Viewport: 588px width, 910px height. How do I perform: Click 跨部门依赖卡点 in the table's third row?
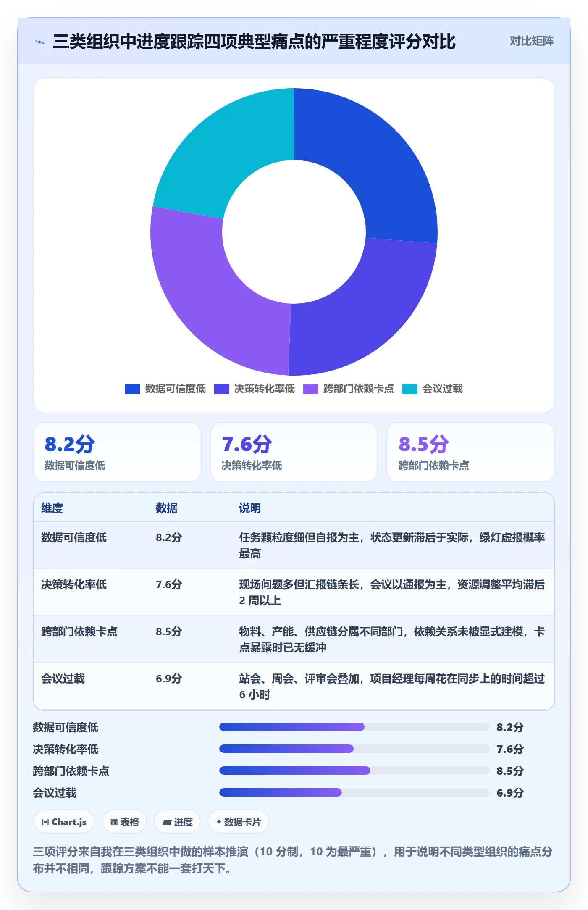click(79, 631)
